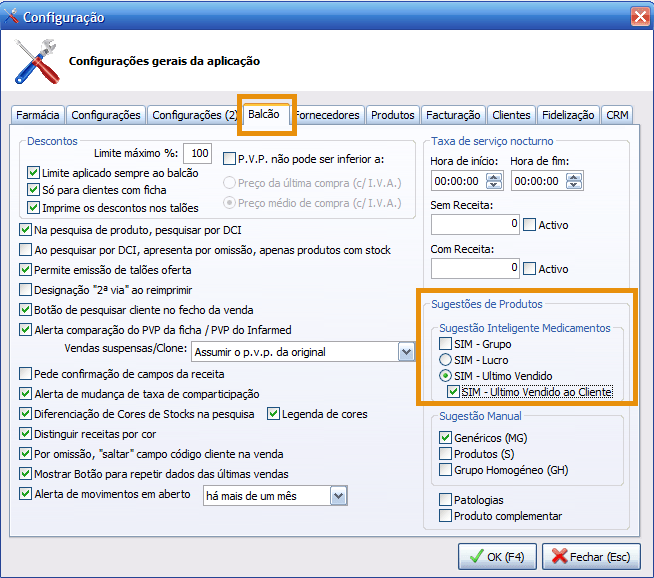The width and height of the screenshot is (654, 578).
Task: Click the wrench and screwdriver configuration icon
Action: [x=36, y=62]
